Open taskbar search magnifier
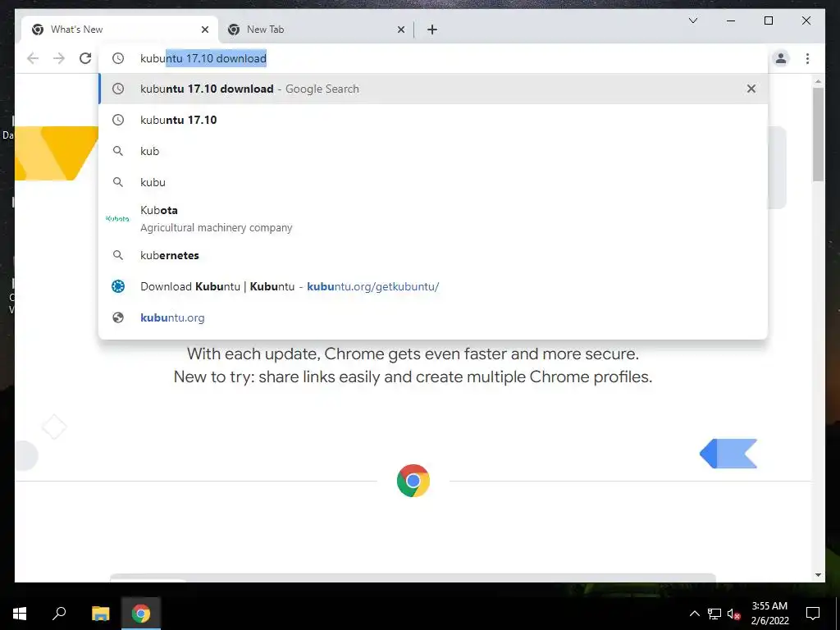The image size is (840, 630). pos(59,614)
